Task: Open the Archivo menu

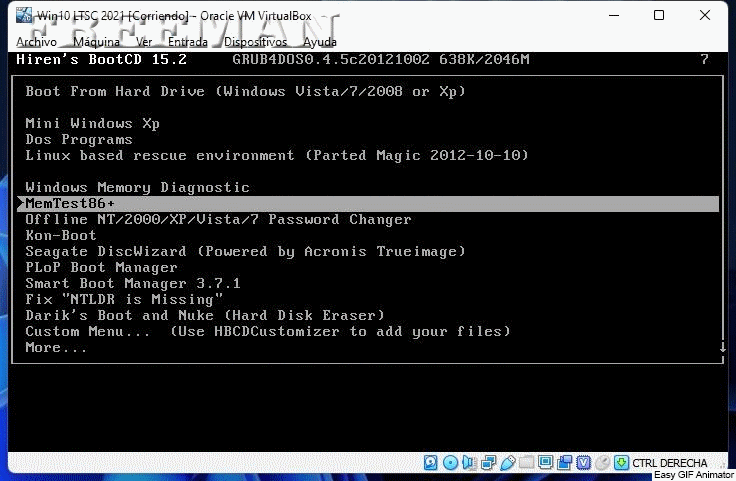Action: point(36,42)
